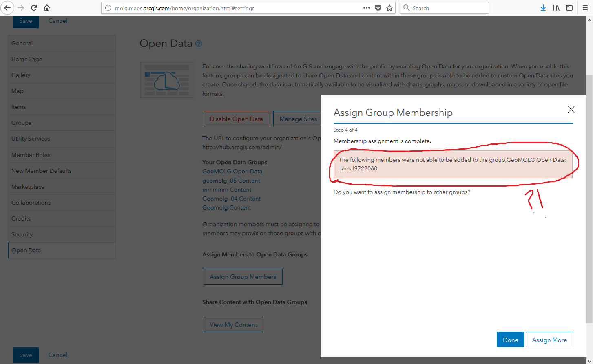593x364 pixels.
Task: Go to browser home icon
Action: pyautogui.click(x=47, y=8)
